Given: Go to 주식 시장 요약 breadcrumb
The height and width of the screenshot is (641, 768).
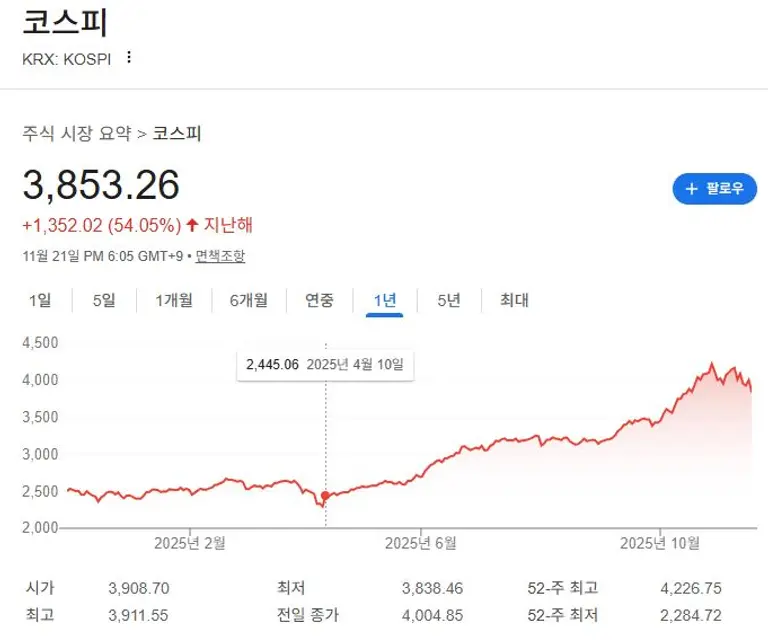Looking at the screenshot, I should click(x=77, y=133).
